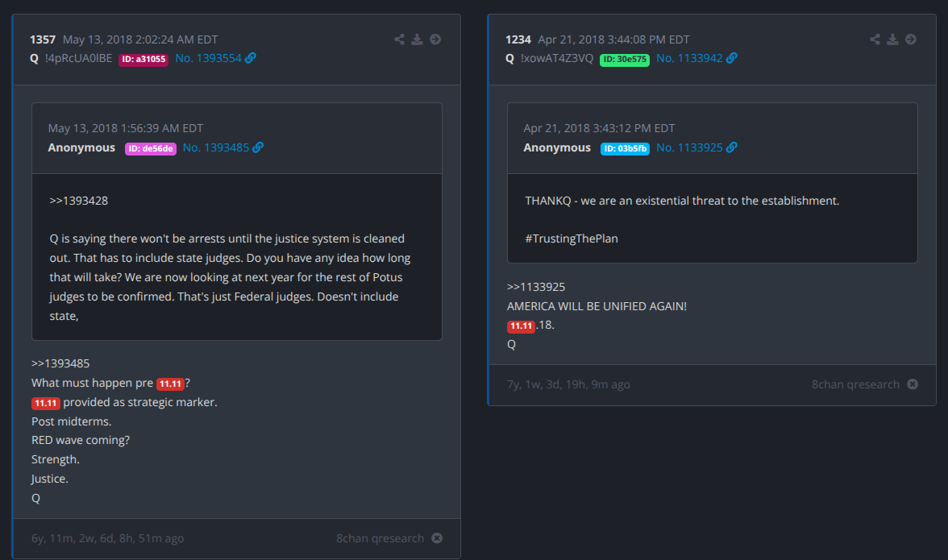Select the ID: a31055 badge

143,59
